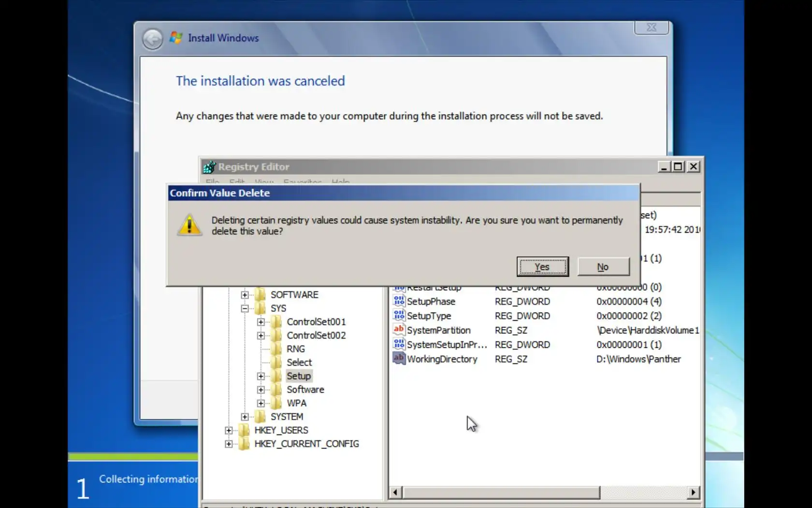Screen dimensions: 812x508
Task: Select the SOFTWARE folder icon
Action: pos(260,294)
